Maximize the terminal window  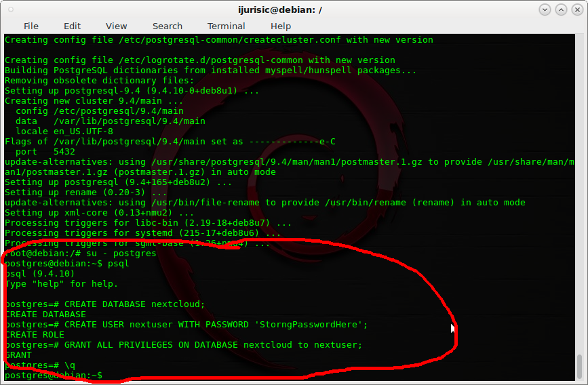point(561,9)
